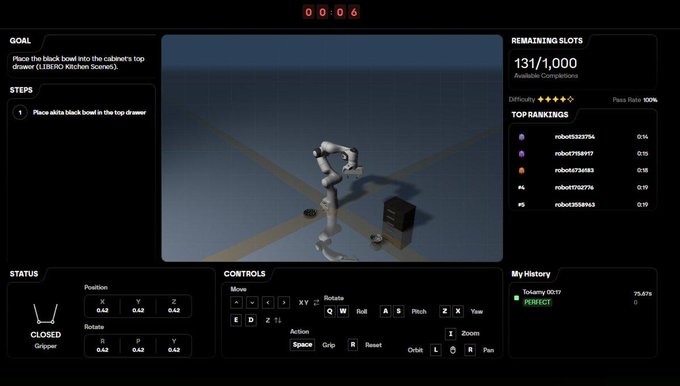
Task: Click the Position Z value field
Action: [174, 306]
